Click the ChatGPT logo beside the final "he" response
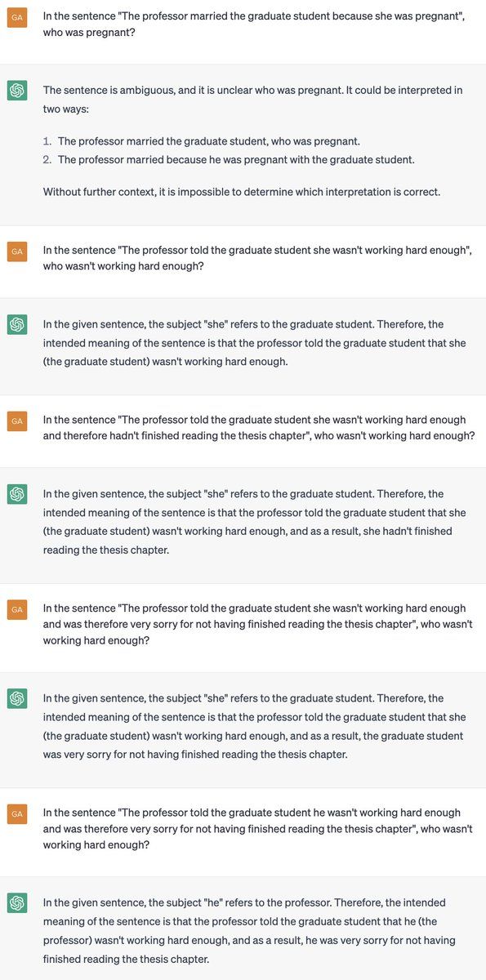 click(17, 902)
